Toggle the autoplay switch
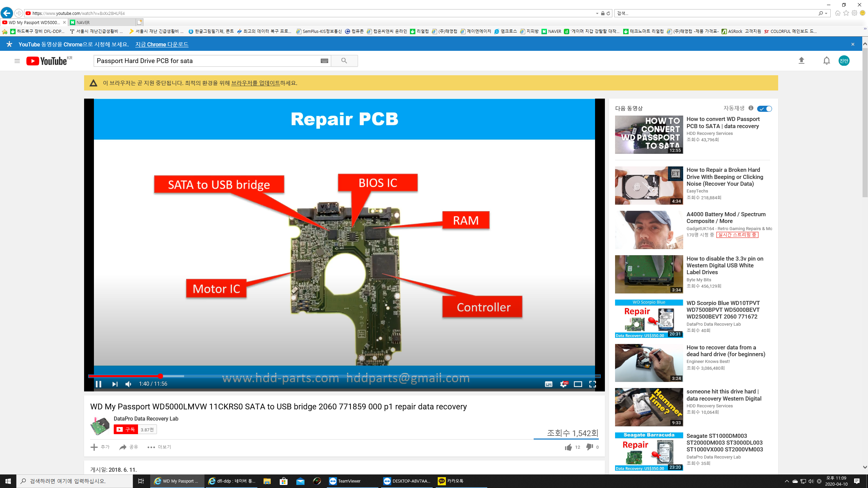Image resolution: width=868 pixels, height=488 pixels. (765, 109)
